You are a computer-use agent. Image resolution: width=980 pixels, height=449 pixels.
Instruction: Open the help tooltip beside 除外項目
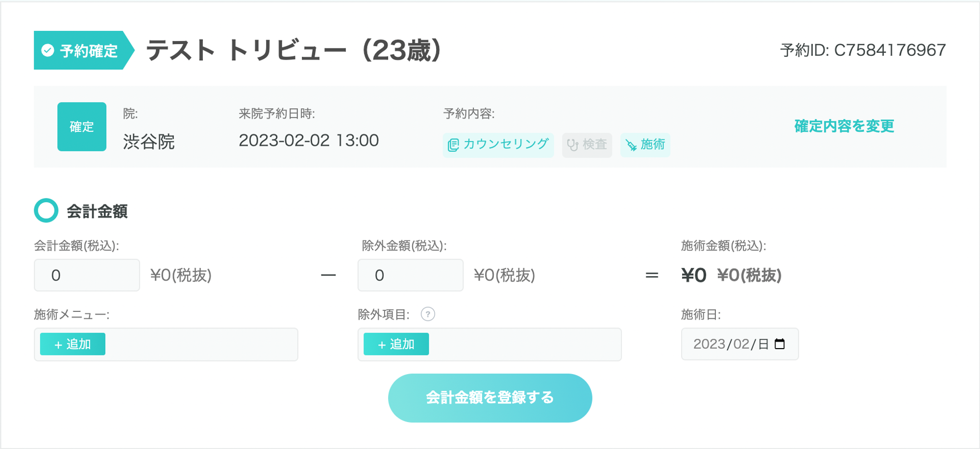pyautogui.click(x=428, y=314)
